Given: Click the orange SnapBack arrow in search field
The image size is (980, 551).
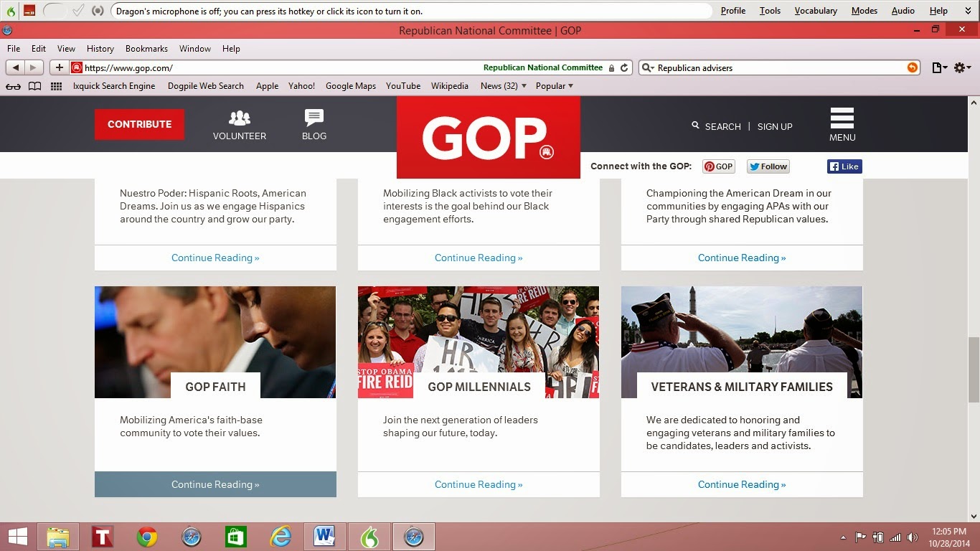Looking at the screenshot, I should click(x=913, y=67).
